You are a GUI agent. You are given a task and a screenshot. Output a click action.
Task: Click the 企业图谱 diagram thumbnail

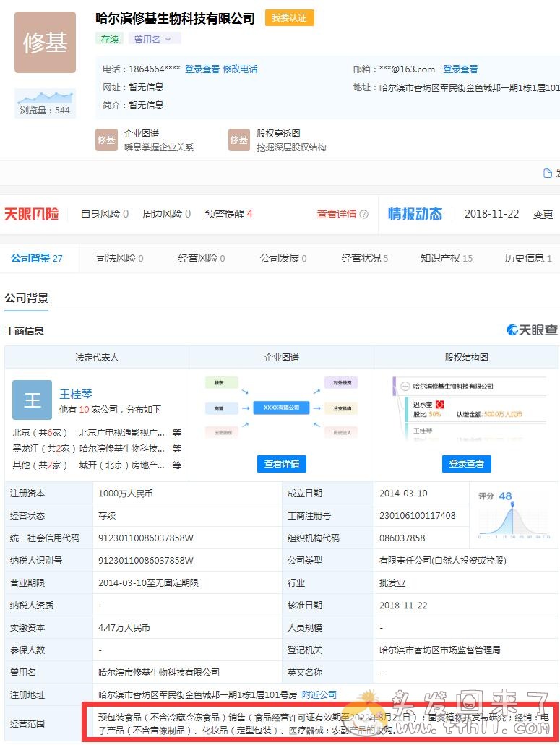(x=281, y=408)
